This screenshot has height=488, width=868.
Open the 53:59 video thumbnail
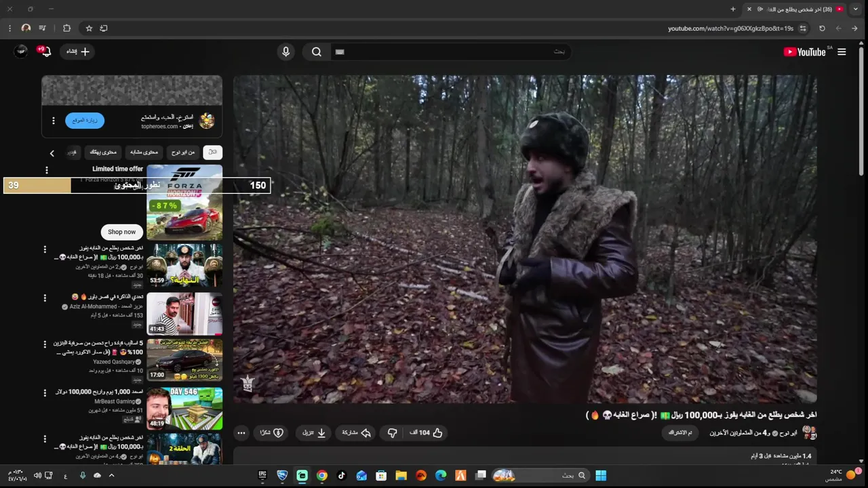pyautogui.click(x=184, y=266)
